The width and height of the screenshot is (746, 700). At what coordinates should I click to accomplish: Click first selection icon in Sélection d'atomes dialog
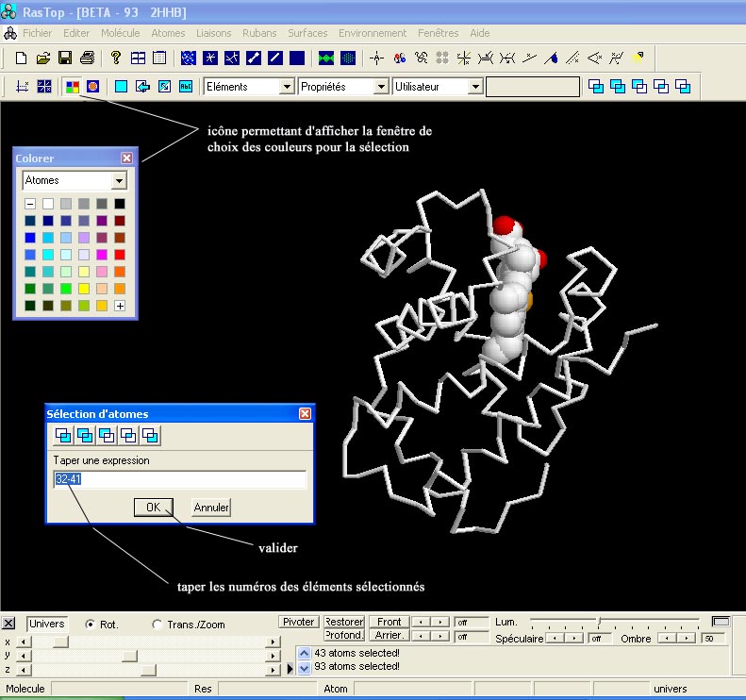click(62, 435)
